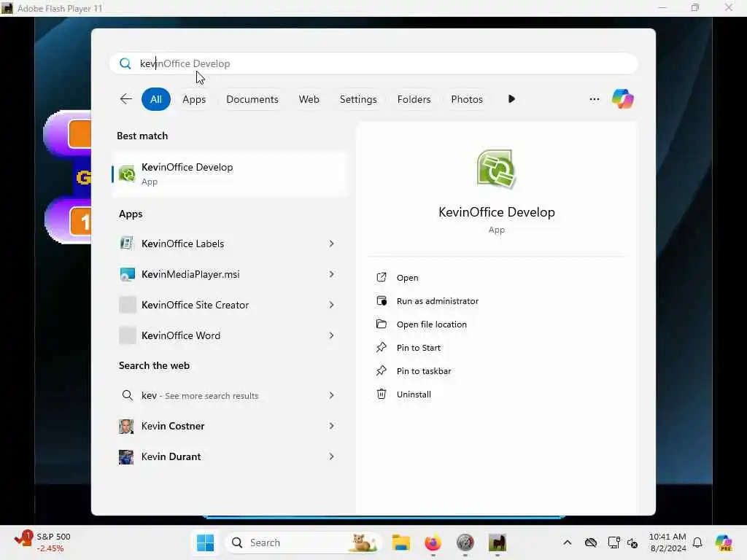Click the search magnifier icon in search box
The image size is (747, 560).
pyautogui.click(x=125, y=63)
